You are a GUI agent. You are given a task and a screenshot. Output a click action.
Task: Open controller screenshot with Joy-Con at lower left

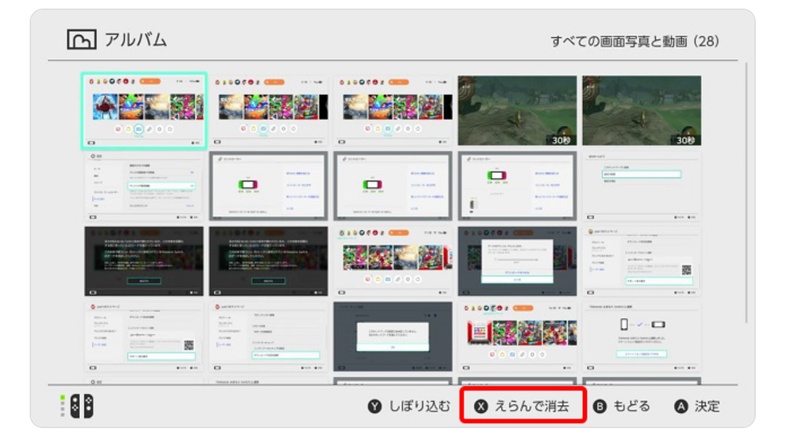click(x=517, y=186)
